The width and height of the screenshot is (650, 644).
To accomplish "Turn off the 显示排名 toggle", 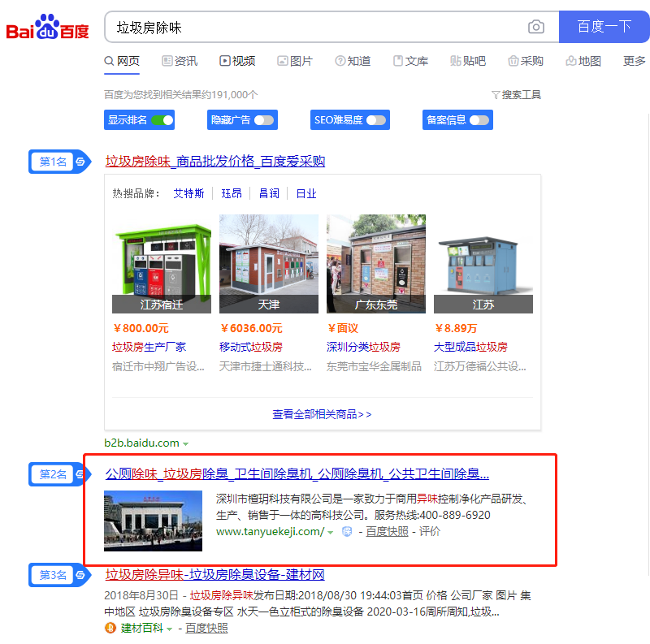I will tap(162, 120).
